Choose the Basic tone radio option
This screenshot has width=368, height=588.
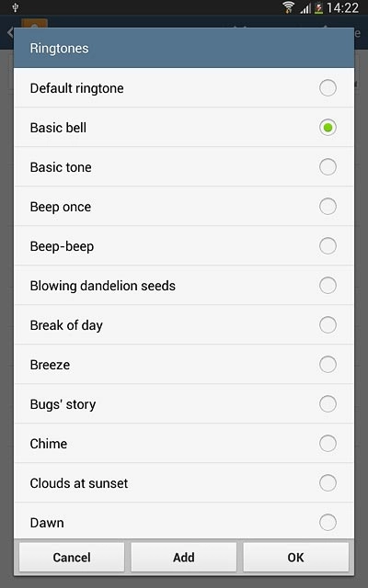tap(328, 167)
